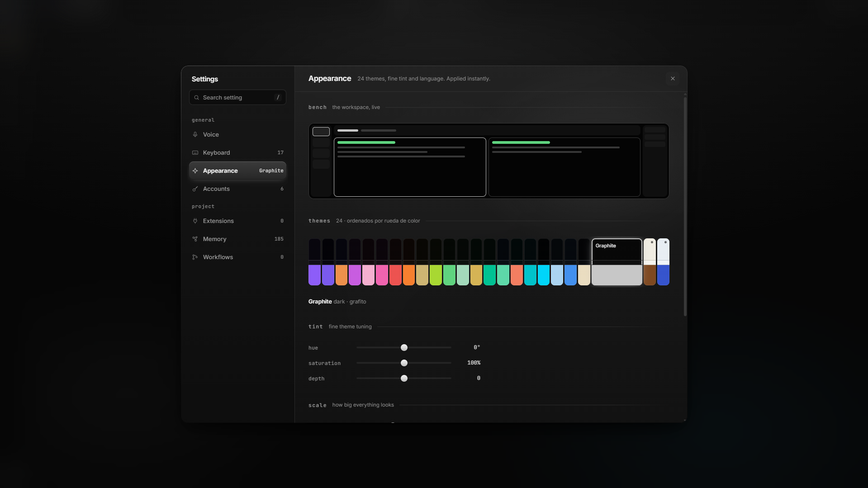This screenshot has width=868, height=488.
Task: Click the Workflows branch icon
Action: (x=195, y=257)
